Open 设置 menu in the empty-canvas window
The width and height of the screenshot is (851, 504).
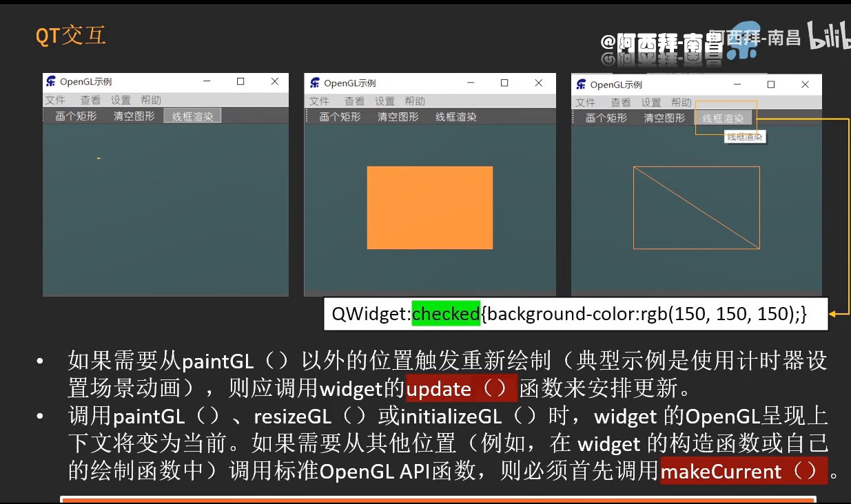pos(121,100)
